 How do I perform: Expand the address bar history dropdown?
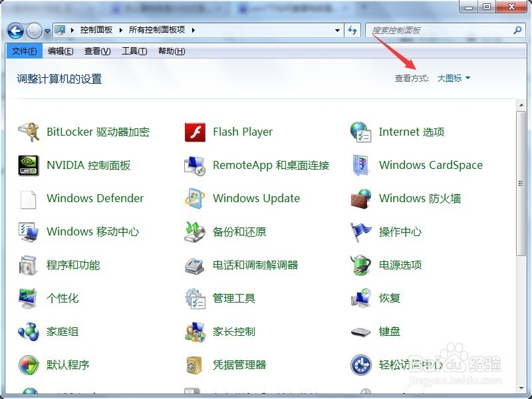337,30
